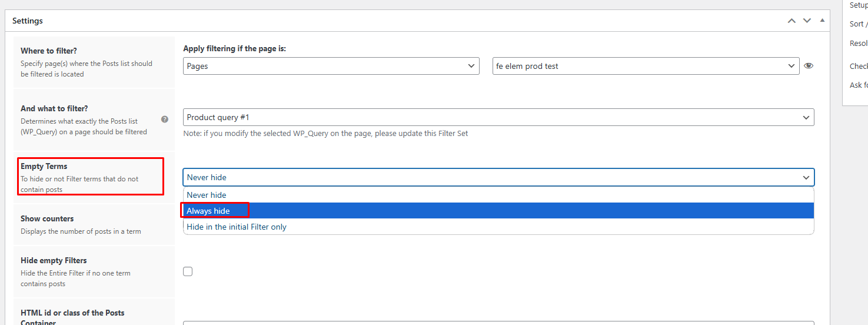Click the Specify page(s) description text

click(87, 68)
